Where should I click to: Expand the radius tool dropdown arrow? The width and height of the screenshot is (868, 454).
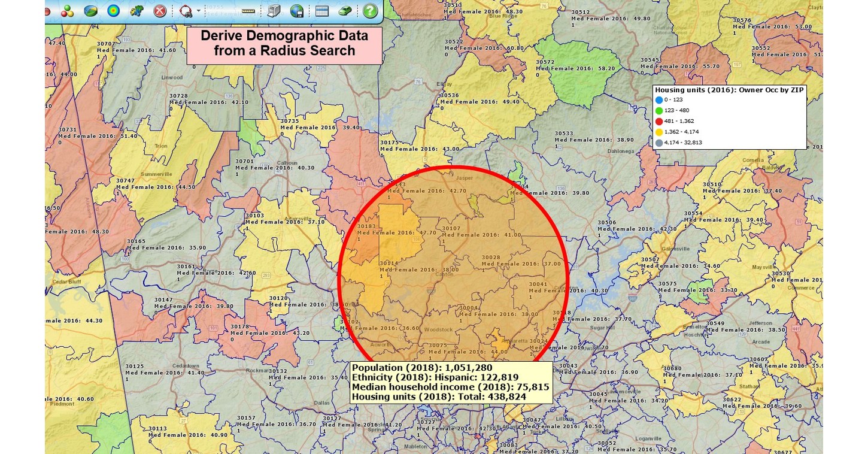198,10
